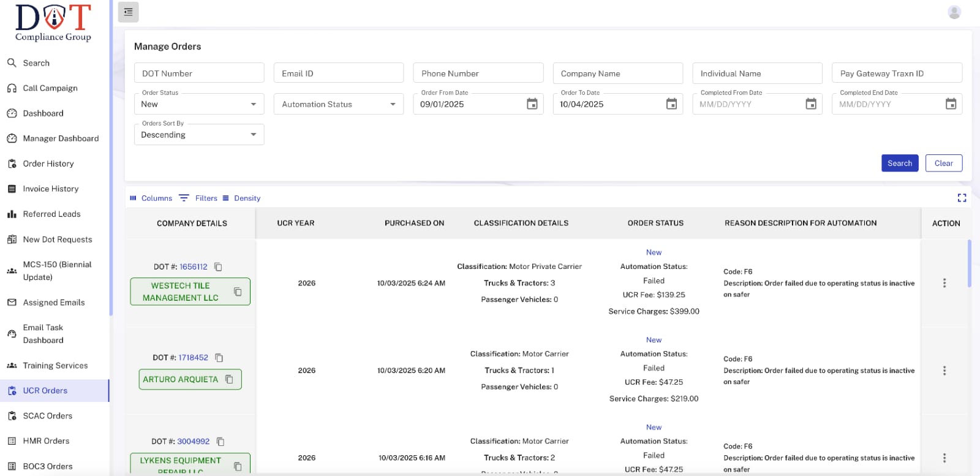Open the Automation Status dropdown

[338, 104]
